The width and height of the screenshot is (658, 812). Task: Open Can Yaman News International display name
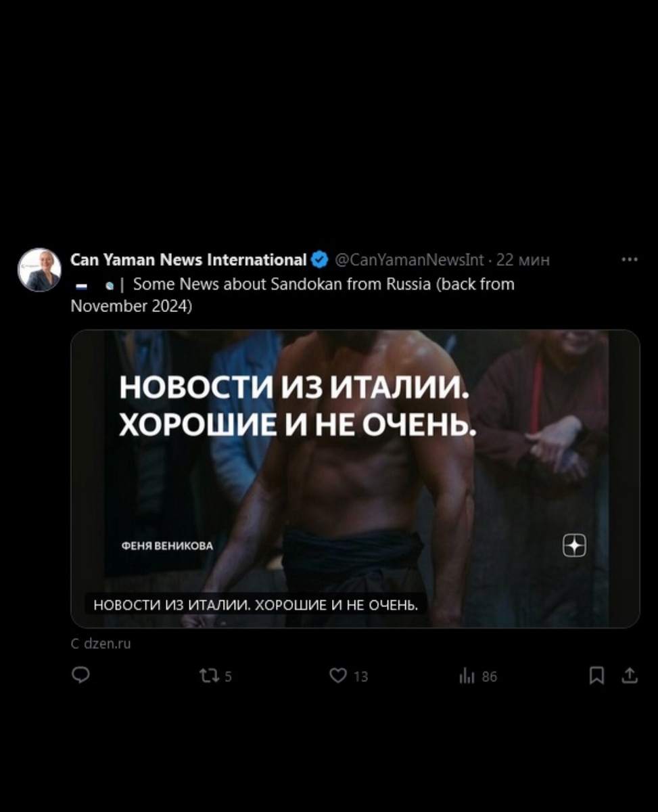pyautogui.click(x=189, y=259)
